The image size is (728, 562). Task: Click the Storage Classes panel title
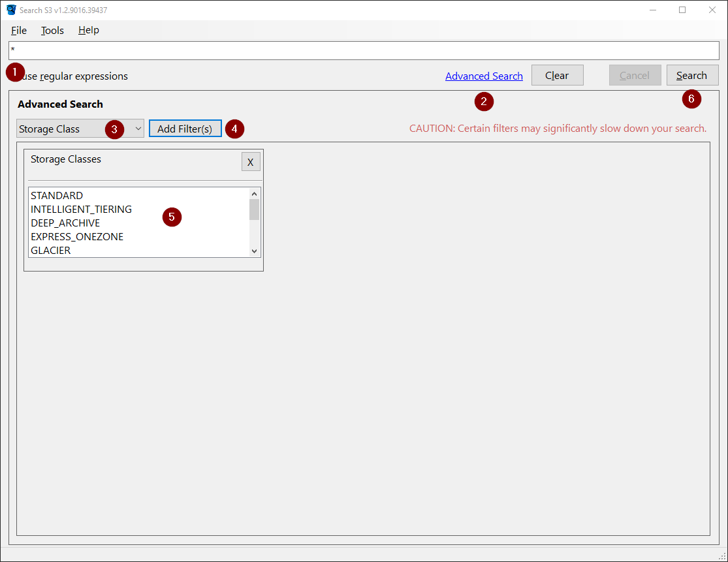pos(66,159)
